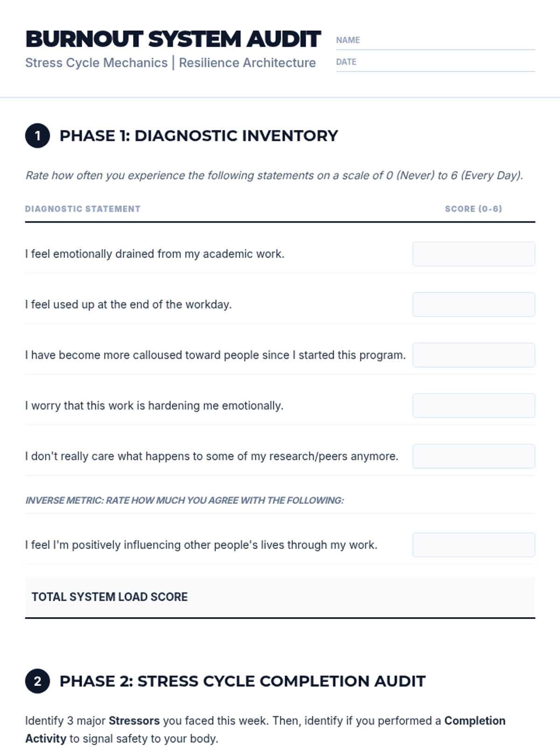Click score box for 'more calloused' statement
560x747 pixels.
473,355
